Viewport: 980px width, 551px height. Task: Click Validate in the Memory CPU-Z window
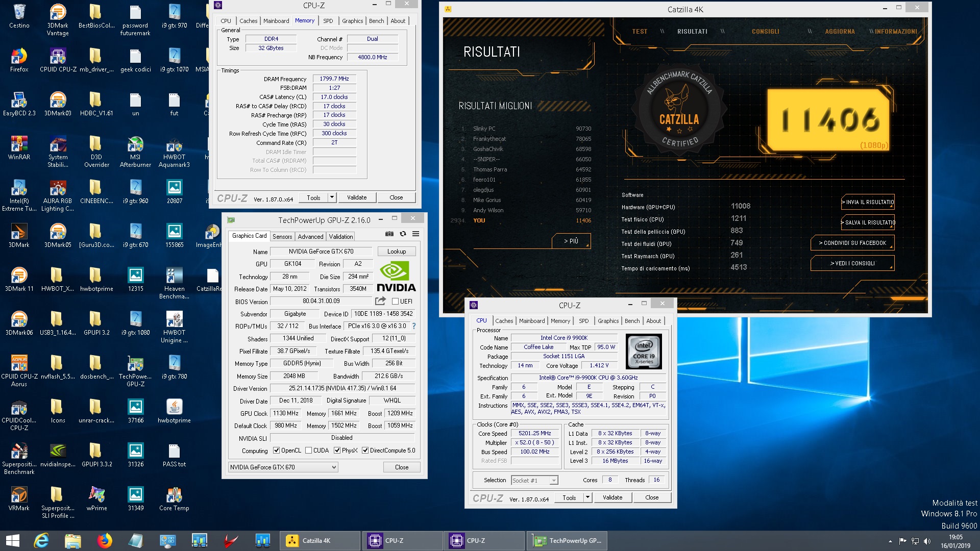(357, 197)
